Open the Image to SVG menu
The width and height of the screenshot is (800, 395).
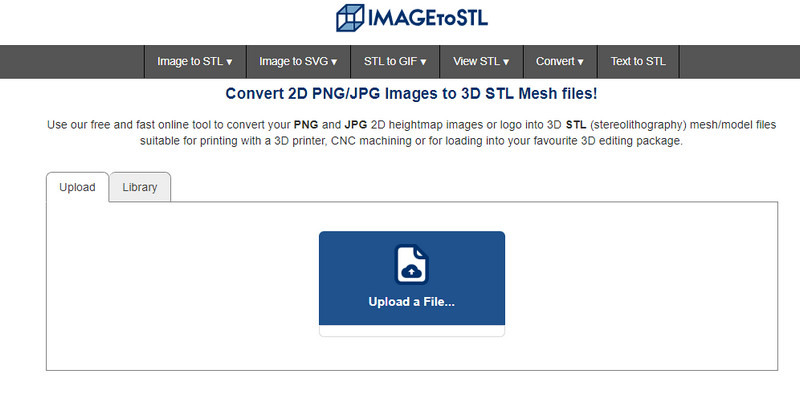[x=298, y=62]
